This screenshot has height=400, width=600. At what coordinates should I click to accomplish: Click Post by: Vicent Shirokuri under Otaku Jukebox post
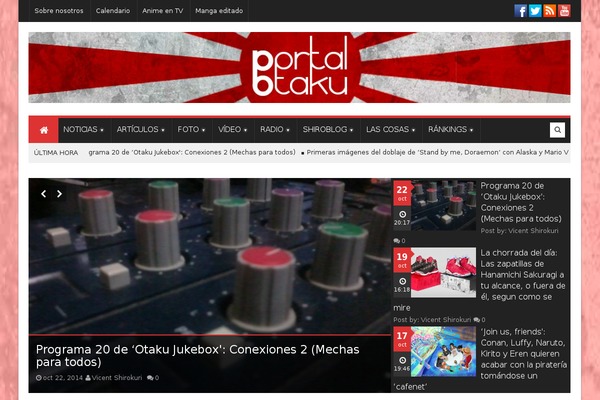(519, 231)
